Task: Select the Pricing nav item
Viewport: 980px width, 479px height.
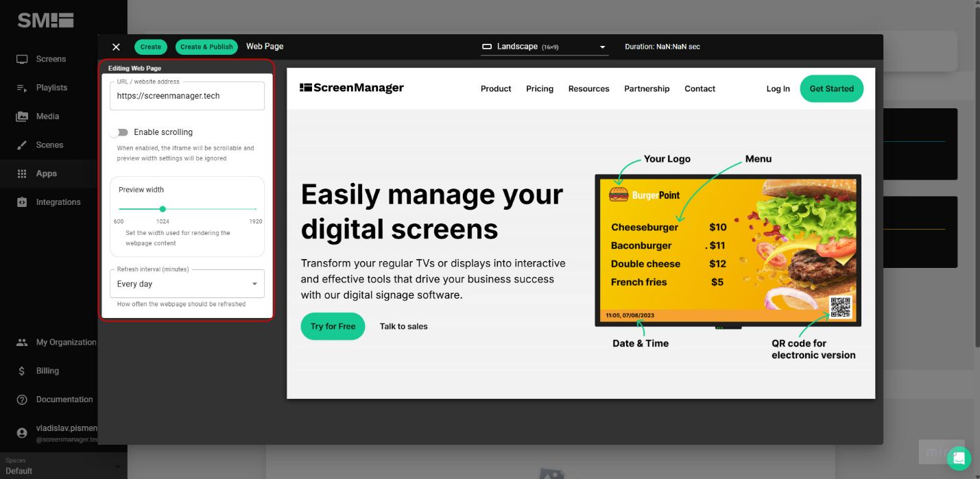Action: click(x=540, y=88)
